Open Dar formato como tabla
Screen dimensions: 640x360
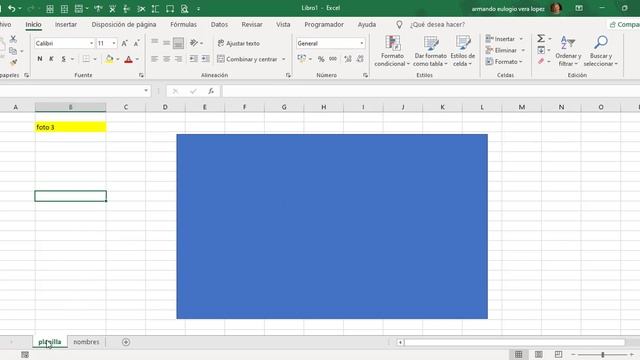point(430,51)
